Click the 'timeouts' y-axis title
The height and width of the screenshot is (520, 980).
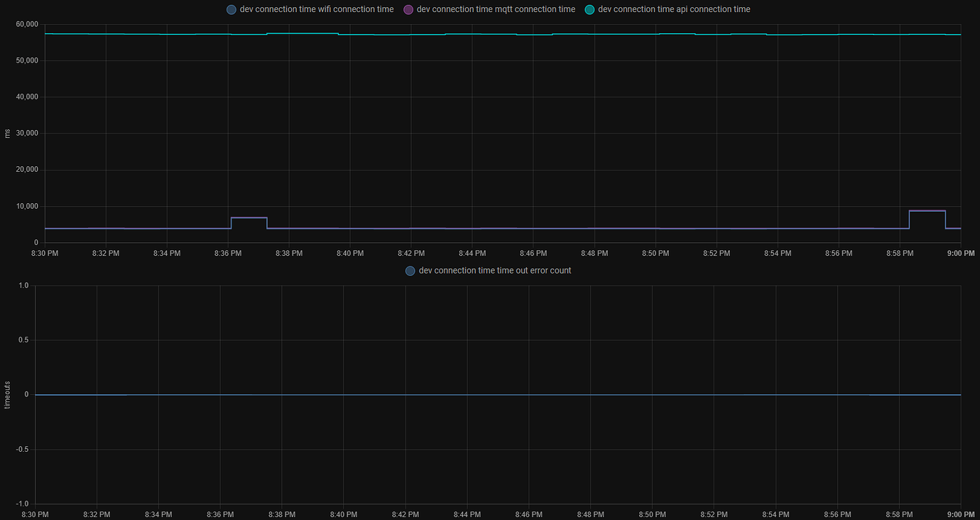[8, 395]
